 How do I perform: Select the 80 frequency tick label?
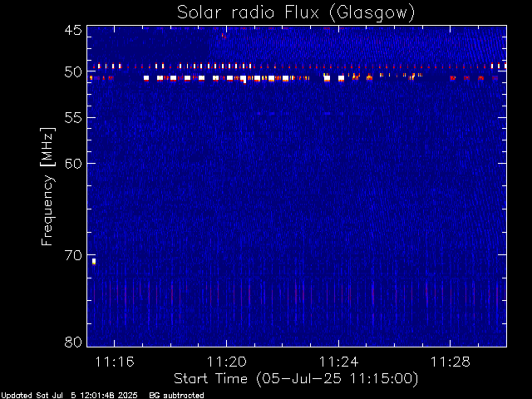point(73,342)
